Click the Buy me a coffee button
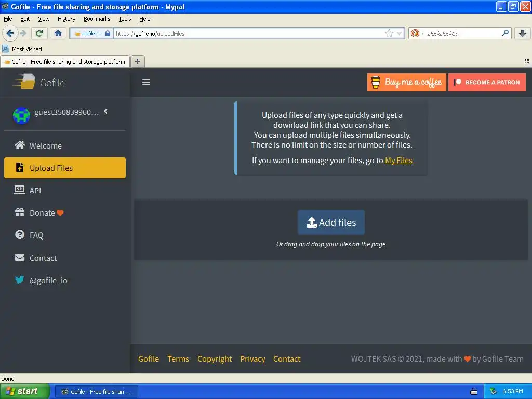This screenshot has height=399, width=532. 406,82
